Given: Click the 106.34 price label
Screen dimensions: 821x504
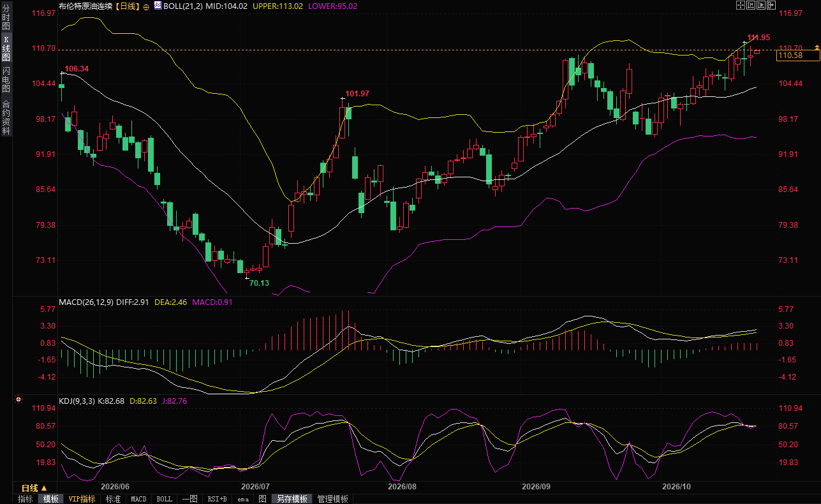Looking at the screenshot, I should coord(77,68).
